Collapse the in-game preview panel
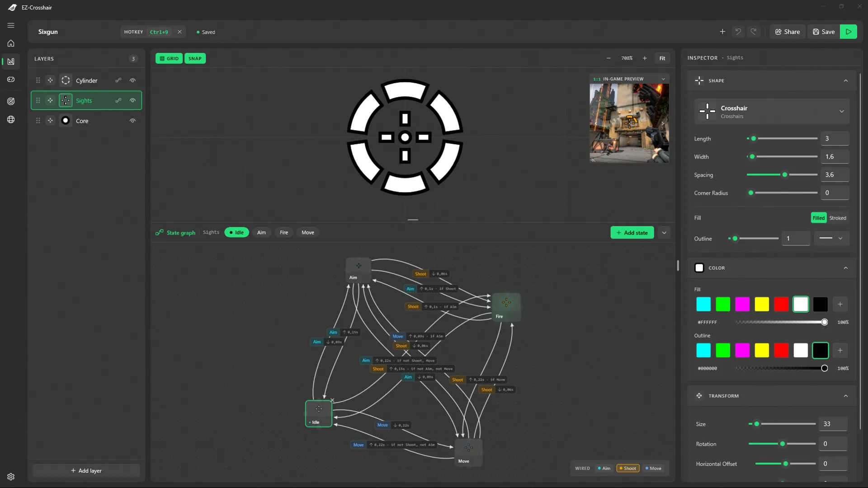 coord(663,79)
